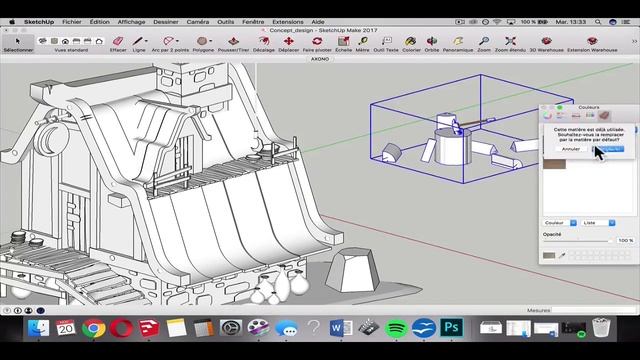
Task: Open the Caméra menu
Action: [198, 22]
